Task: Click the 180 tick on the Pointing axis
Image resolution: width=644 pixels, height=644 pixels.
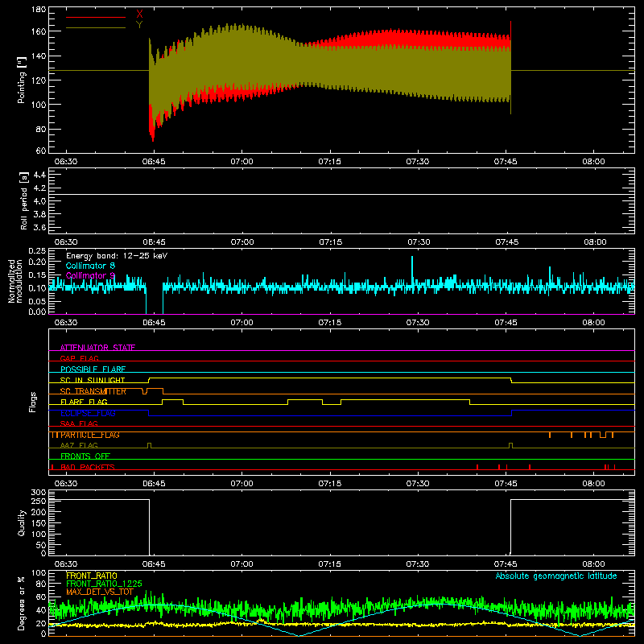Action: 39,10
